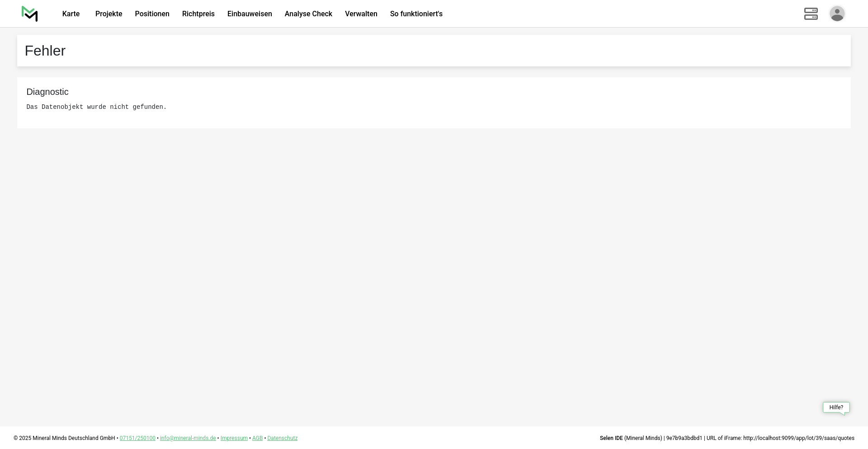Click So funktioniert's in the navigation
Image resolution: width=868 pixels, height=449 pixels.
tap(416, 14)
